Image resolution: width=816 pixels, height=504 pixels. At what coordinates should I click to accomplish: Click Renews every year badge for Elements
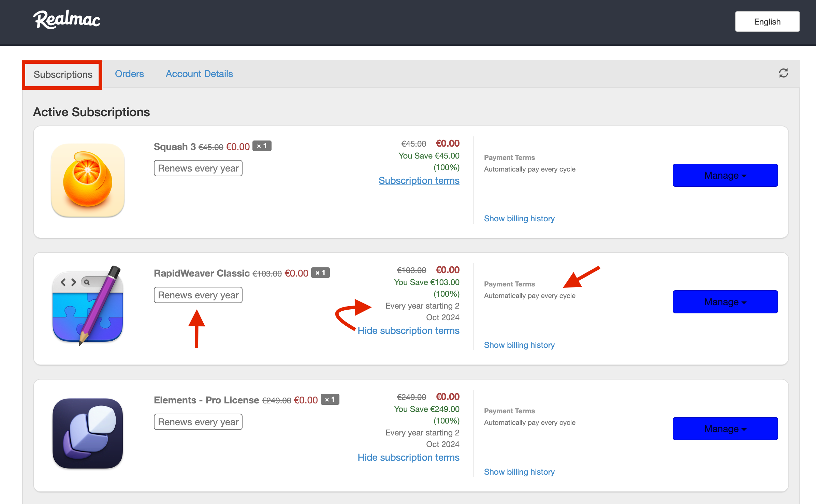[198, 422]
